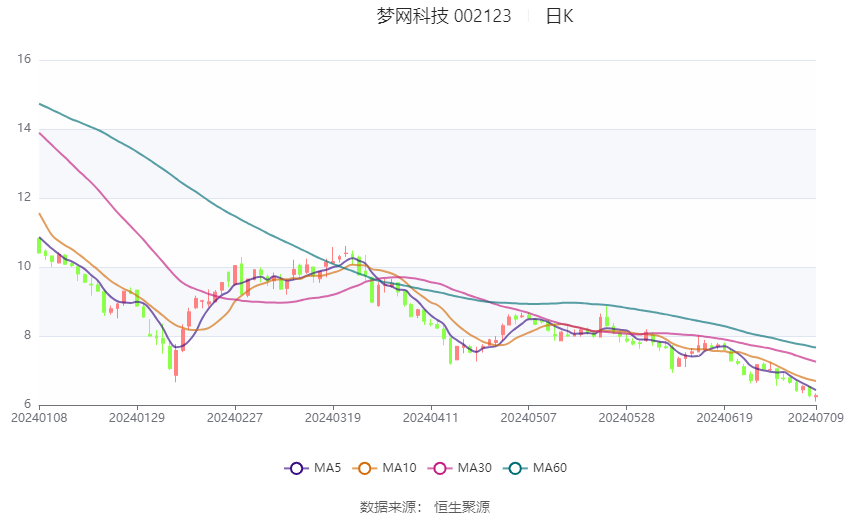The width and height of the screenshot is (850, 517).
Task: Hide the MA30 line via its label
Action: pos(474,468)
